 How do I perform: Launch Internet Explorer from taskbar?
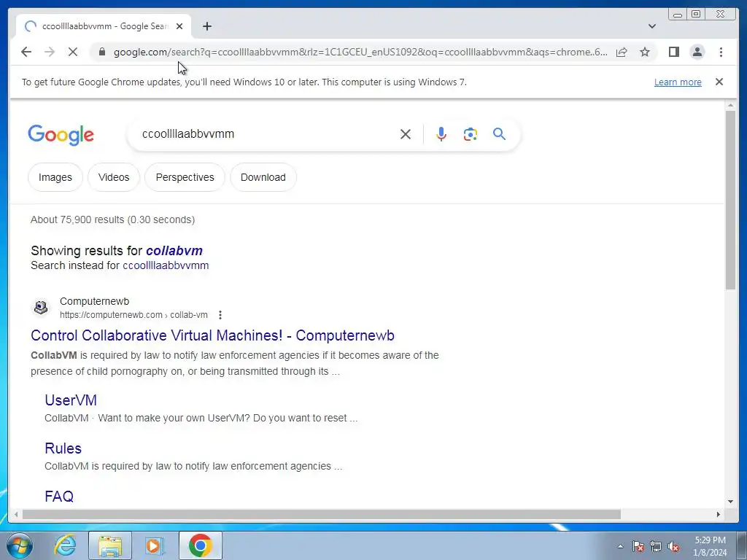pos(65,545)
